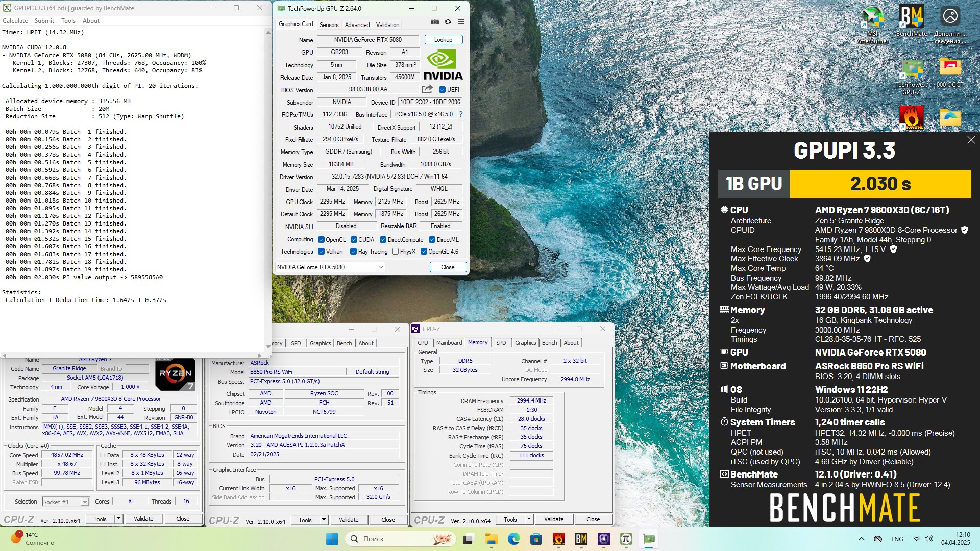Click the GPUPI vertical scrollbar down arrow
Image resolution: width=980 pixels, height=551 pixels.
pos(268,347)
